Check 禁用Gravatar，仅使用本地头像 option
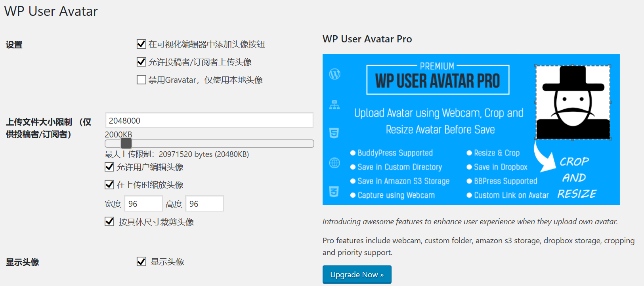The image size is (644, 286). [141, 80]
